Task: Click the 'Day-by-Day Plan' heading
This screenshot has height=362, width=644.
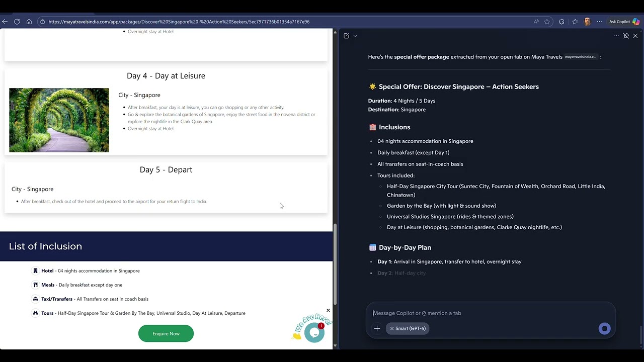Action: tap(405, 247)
